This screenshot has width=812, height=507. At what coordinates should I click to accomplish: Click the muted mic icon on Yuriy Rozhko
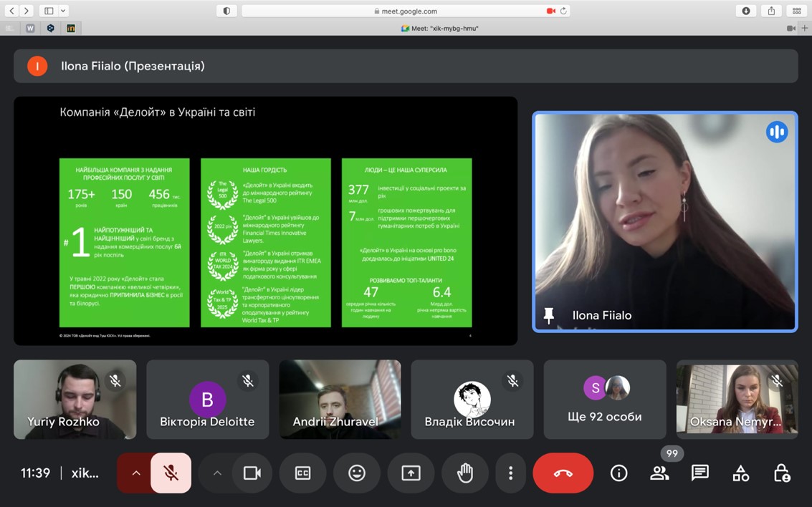[115, 381]
